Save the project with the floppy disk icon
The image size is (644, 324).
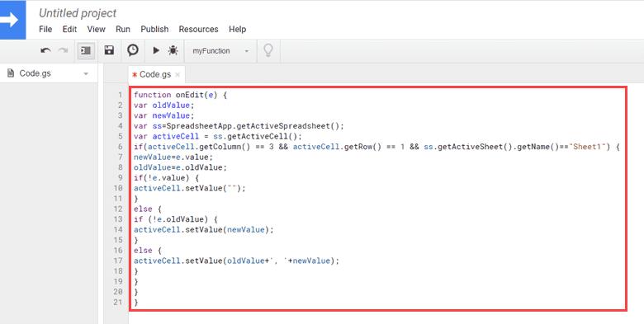tap(109, 50)
